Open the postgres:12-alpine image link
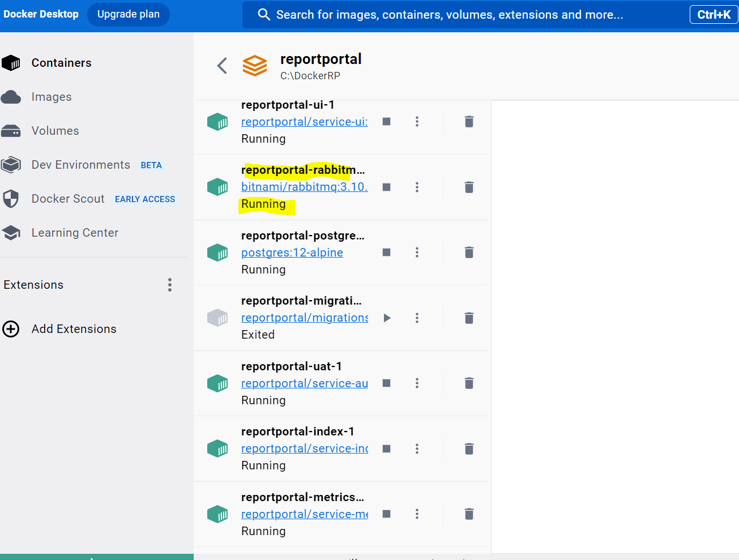 [x=292, y=252]
